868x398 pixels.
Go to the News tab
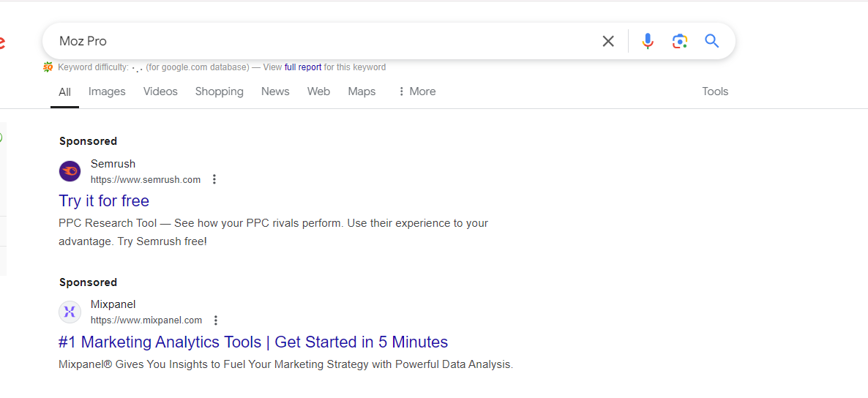[x=275, y=91]
